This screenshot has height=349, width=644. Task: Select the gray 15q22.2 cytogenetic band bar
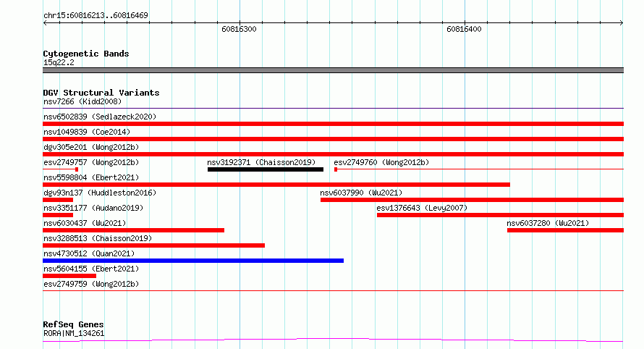point(333,70)
